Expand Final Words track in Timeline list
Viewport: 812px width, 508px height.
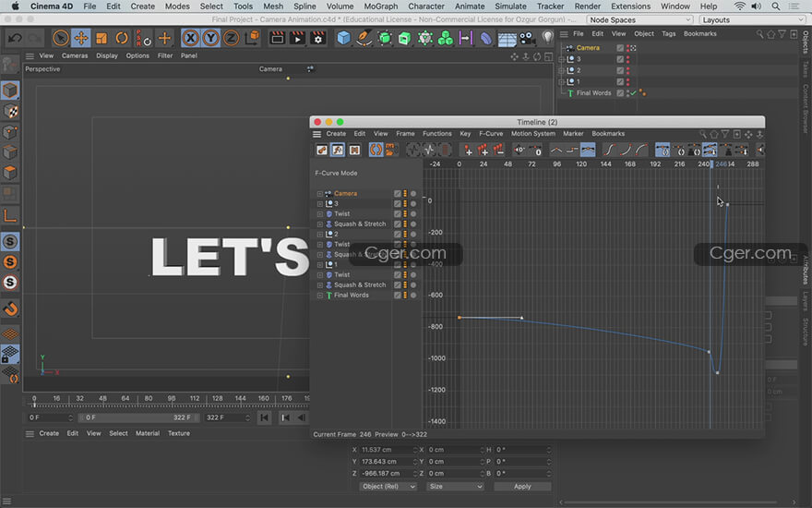[320, 295]
